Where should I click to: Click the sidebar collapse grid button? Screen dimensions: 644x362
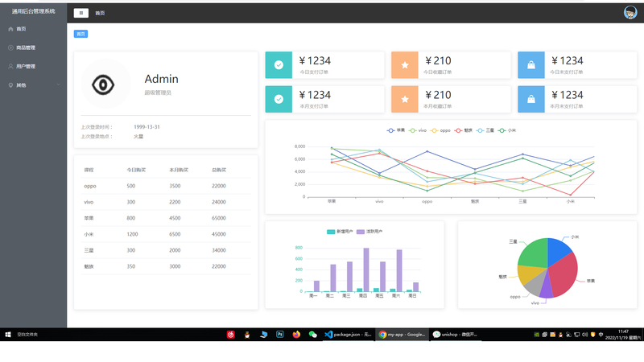81,13
